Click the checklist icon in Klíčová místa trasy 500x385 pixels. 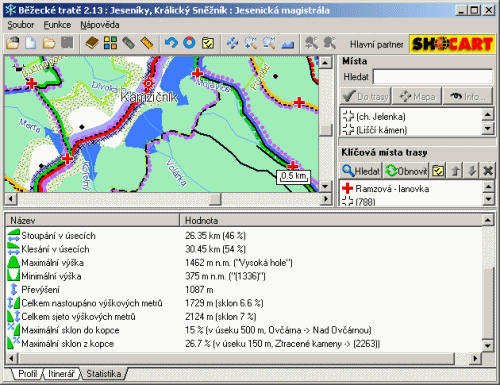coord(438,171)
